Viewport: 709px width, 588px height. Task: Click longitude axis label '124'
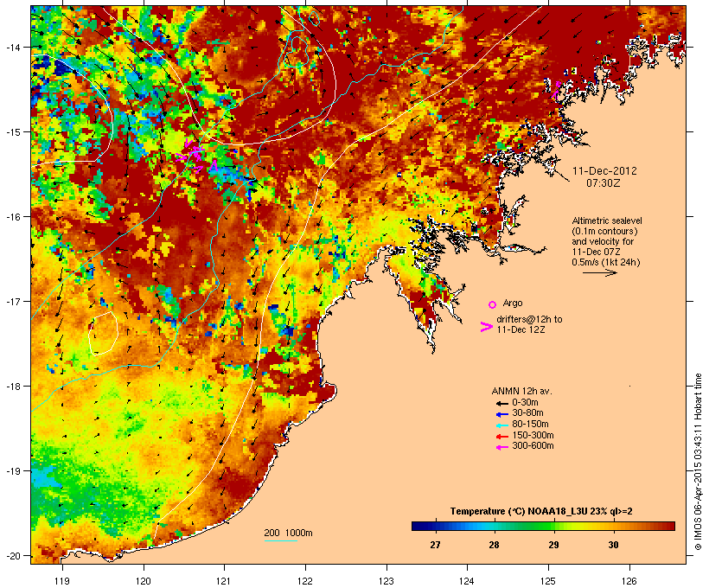(467, 581)
